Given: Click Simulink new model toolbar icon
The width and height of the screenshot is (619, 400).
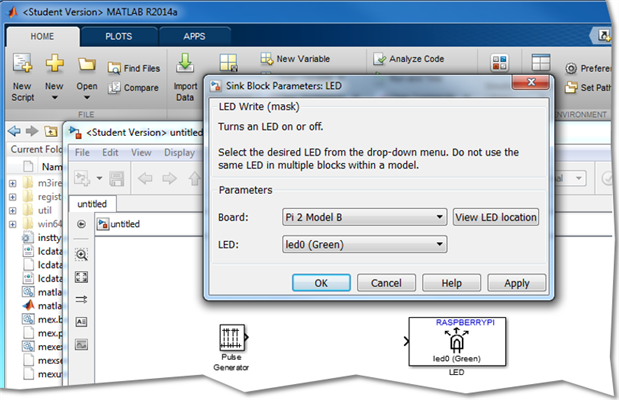Looking at the screenshot, I should [x=82, y=178].
